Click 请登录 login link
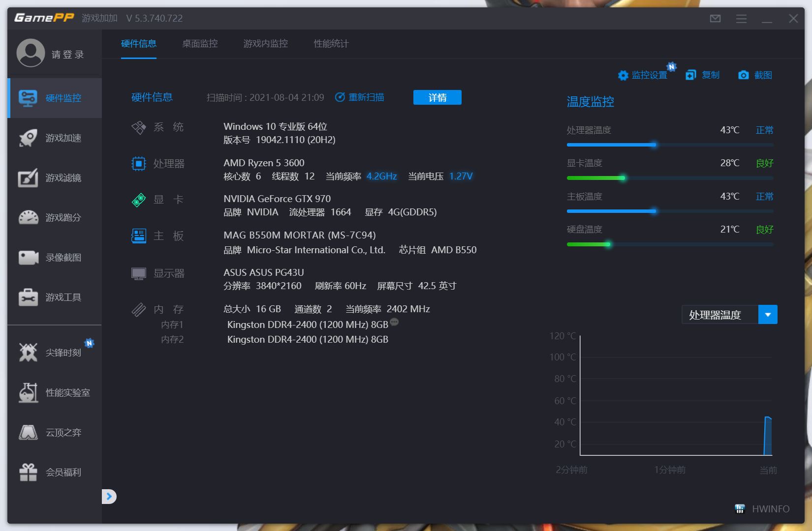812x531 pixels. point(68,55)
